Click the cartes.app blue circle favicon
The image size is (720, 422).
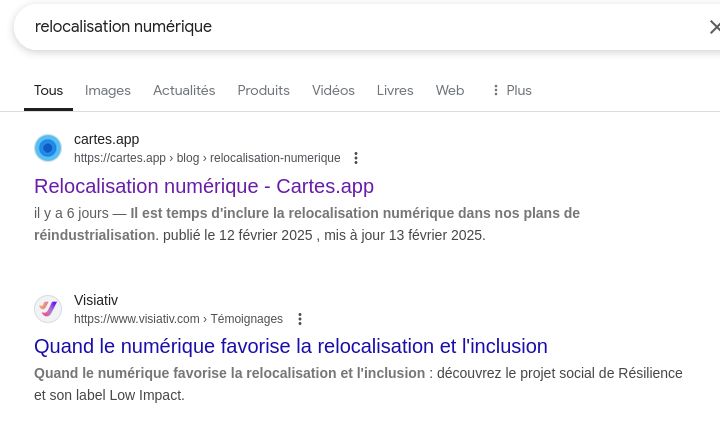click(48, 148)
